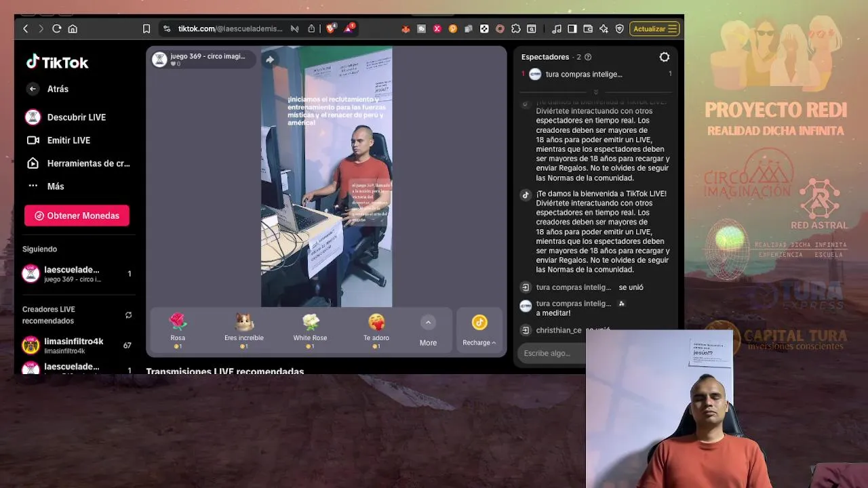The width and height of the screenshot is (868, 488).
Task: Click the VPN shield icon
Action: click(619, 28)
